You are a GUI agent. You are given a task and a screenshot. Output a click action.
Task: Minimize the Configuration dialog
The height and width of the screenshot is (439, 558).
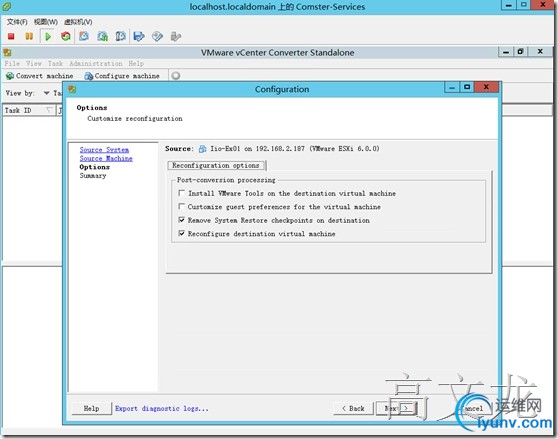click(452, 87)
